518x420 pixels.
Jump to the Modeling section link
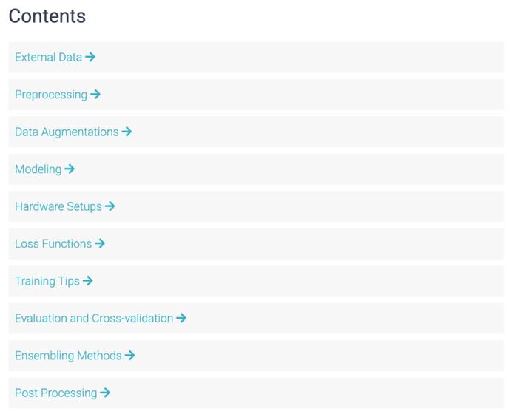tap(38, 169)
